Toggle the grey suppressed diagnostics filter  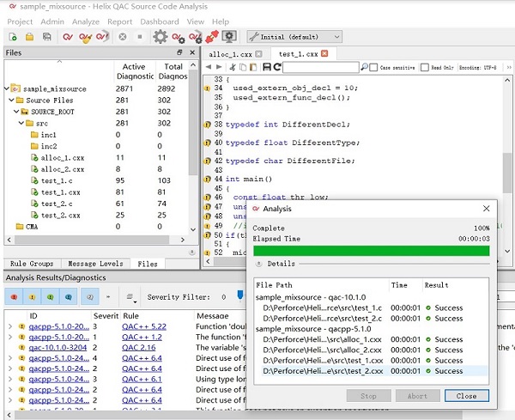coord(89,297)
